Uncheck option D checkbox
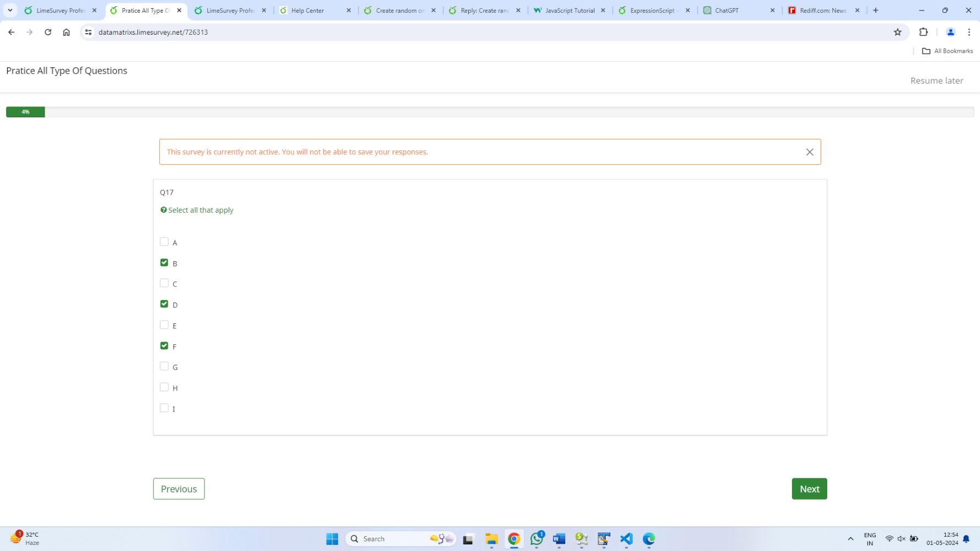 [164, 304]
